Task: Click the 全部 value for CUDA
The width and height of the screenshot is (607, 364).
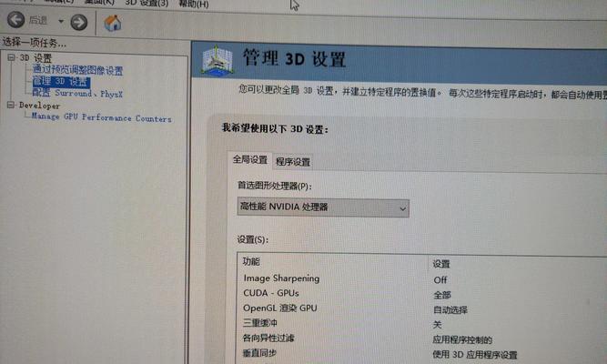Action: (442, 295)
